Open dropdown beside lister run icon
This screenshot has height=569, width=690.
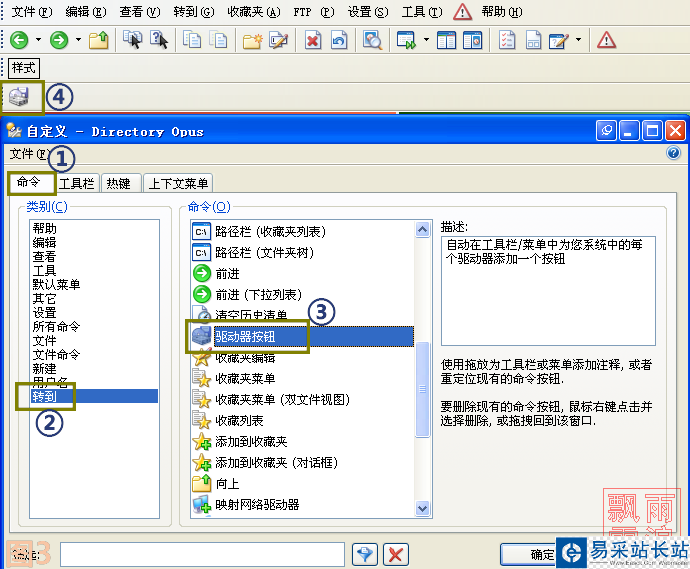(x=426, y=40)
